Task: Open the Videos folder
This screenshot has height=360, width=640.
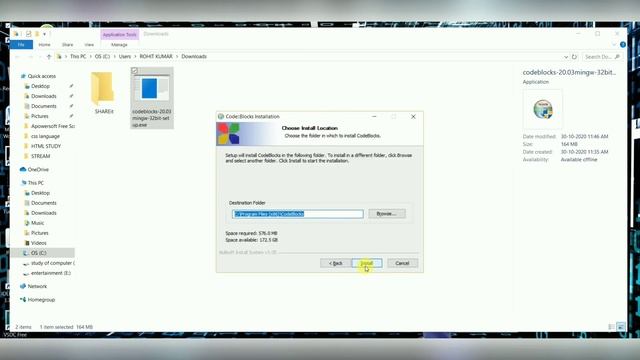Action: (x=38, y=243)
